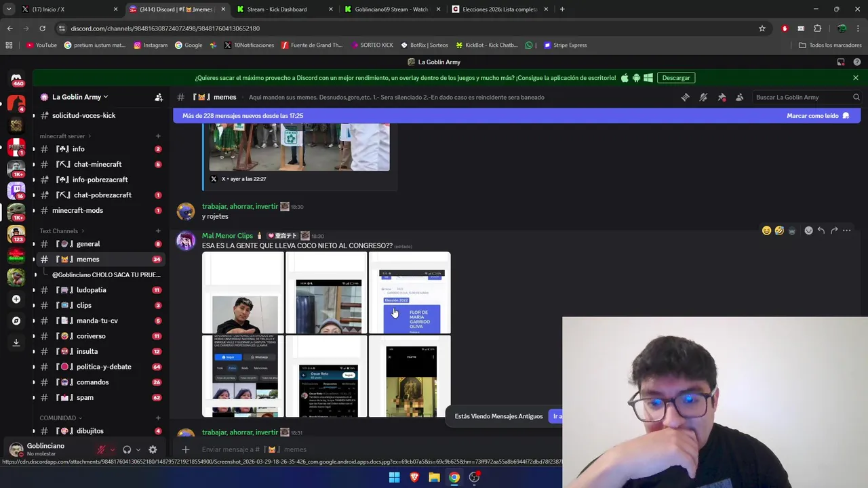Click username Mal Menor Clips

[x=227, y=236]
